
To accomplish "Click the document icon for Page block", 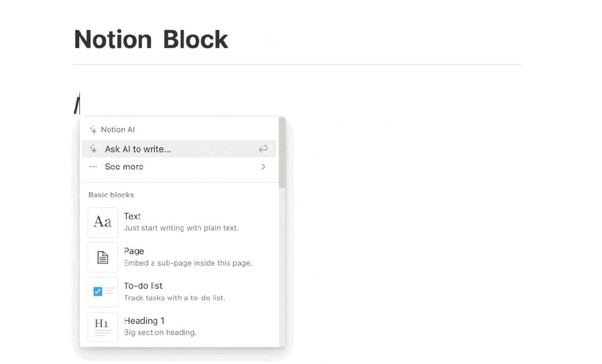I will point(103,257).
